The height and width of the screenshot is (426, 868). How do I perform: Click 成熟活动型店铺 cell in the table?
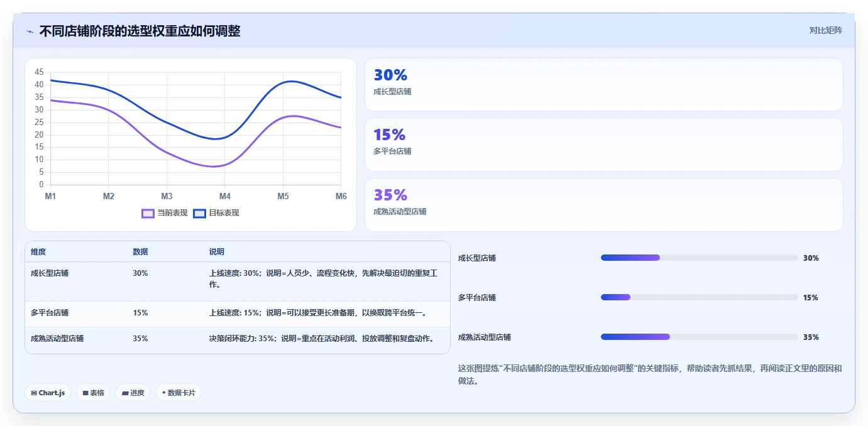(x=57, y=339)
